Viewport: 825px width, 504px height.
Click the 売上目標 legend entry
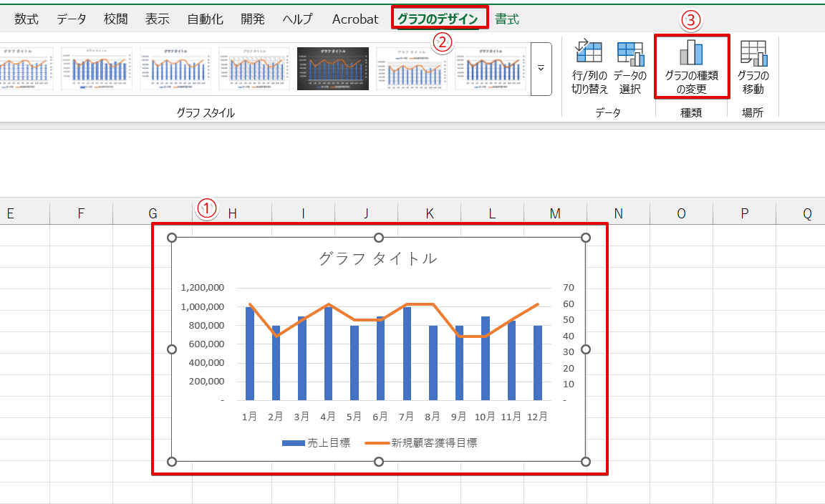(317, 443)
